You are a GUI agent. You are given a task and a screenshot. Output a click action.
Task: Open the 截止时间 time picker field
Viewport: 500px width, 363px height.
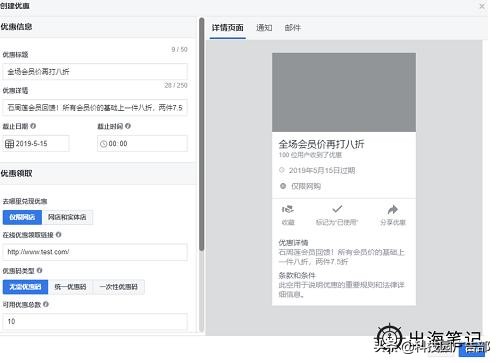[142, 144]
